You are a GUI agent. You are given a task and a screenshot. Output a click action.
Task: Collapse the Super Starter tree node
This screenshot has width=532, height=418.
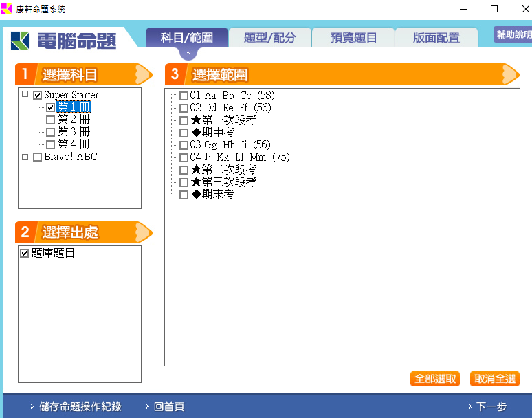point(25,95)
